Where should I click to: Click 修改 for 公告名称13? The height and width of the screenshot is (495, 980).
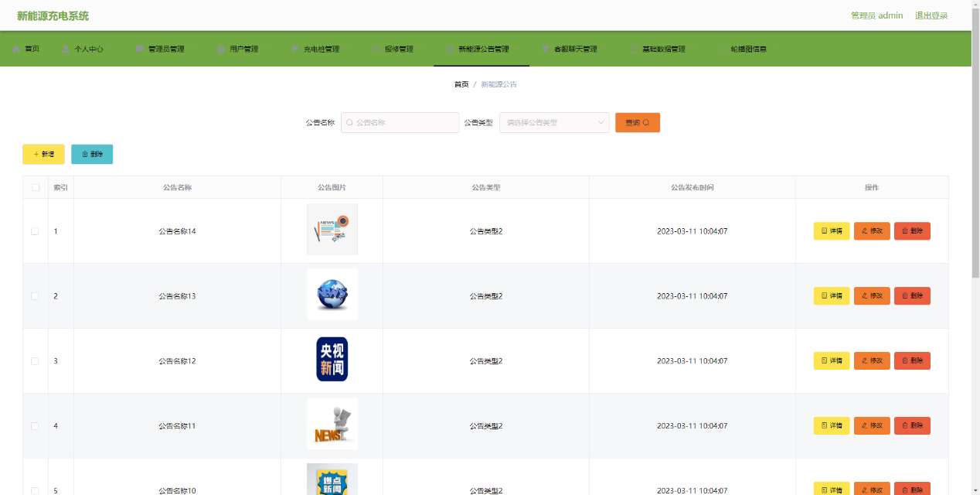tap(872, 296)
